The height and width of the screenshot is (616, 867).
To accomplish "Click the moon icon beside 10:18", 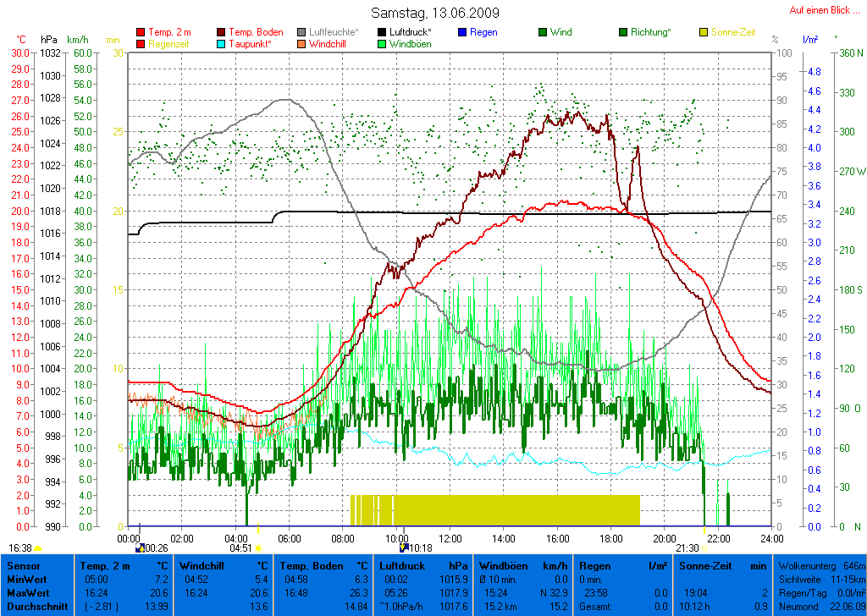I will 404,548.
